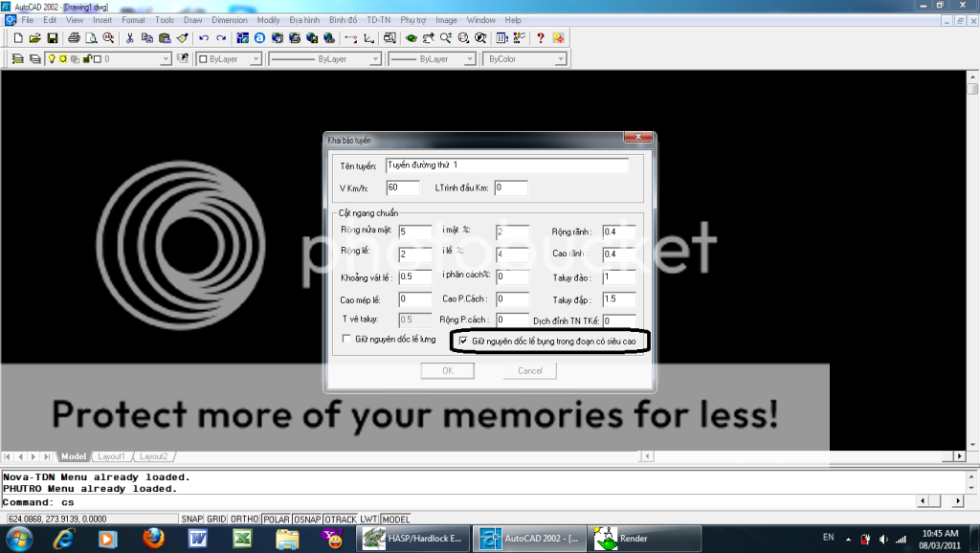Click the Redo arrow icon
The image size is (980, 553).
221,38
